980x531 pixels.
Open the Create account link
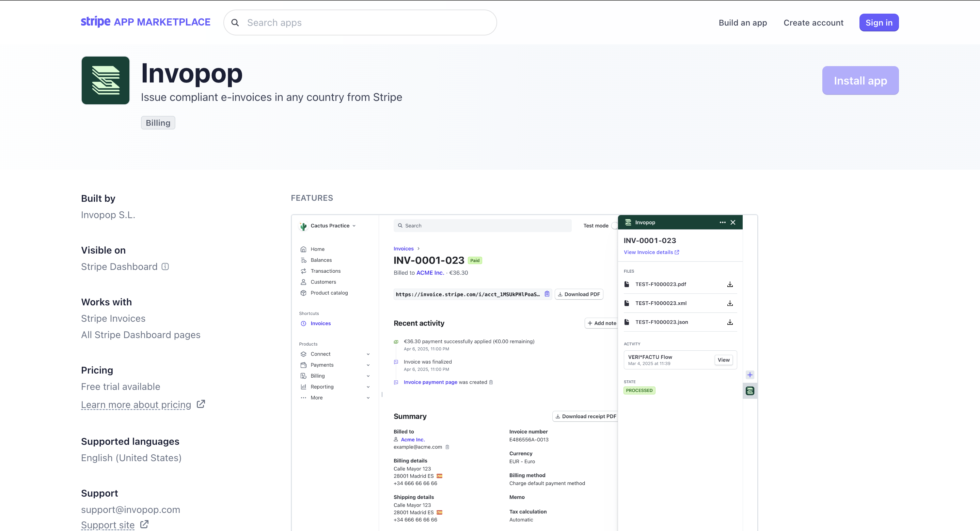pos(813,22)
